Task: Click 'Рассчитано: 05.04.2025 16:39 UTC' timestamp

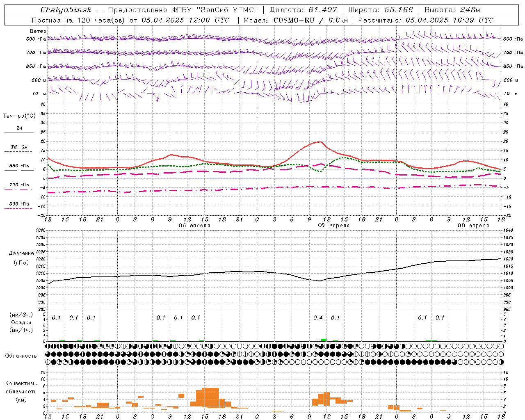Action: tap(426, 20)
